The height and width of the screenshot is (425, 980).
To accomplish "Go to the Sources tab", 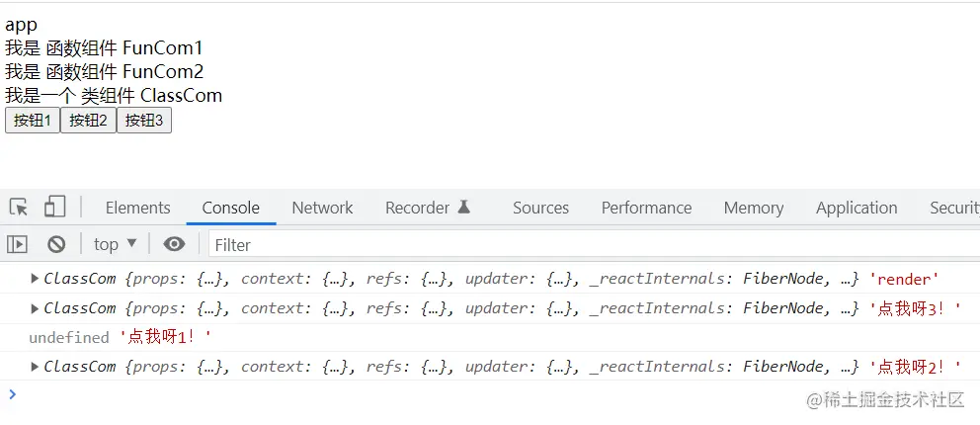I will (540, 208).
